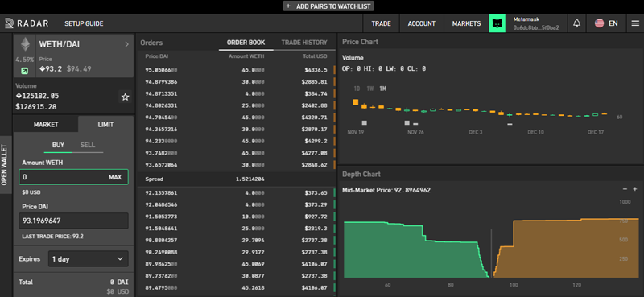The image size is (644, 297).
Task: Open the Order Book tab
Action: point(246,43)
